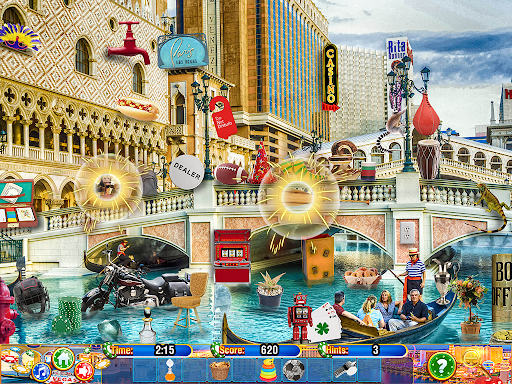This screenshot has height=384, width=512.
Task: Click the gondolier in striped shirt
Action: [x=414, y=274]
